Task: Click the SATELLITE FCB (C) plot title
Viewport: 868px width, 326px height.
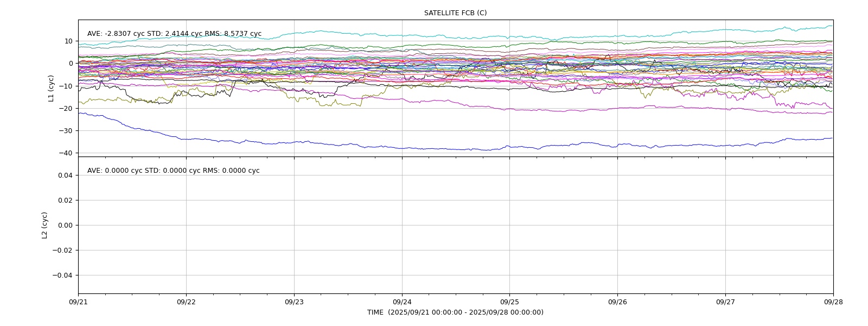Action: (455, 13)
